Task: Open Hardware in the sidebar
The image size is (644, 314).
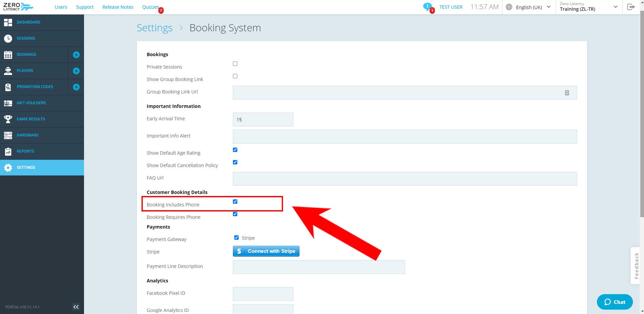Action: [x=28, y=135]
